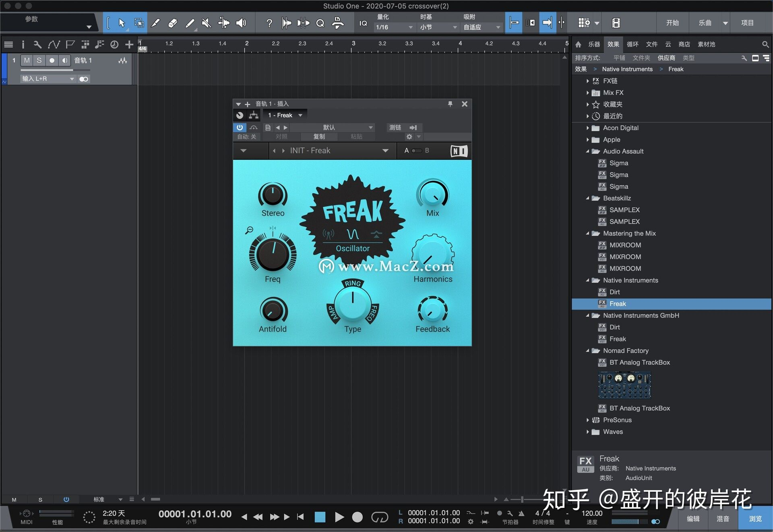Click the 测链 sidechain button
The image size is (773, 532).
(x=395, y=127)
